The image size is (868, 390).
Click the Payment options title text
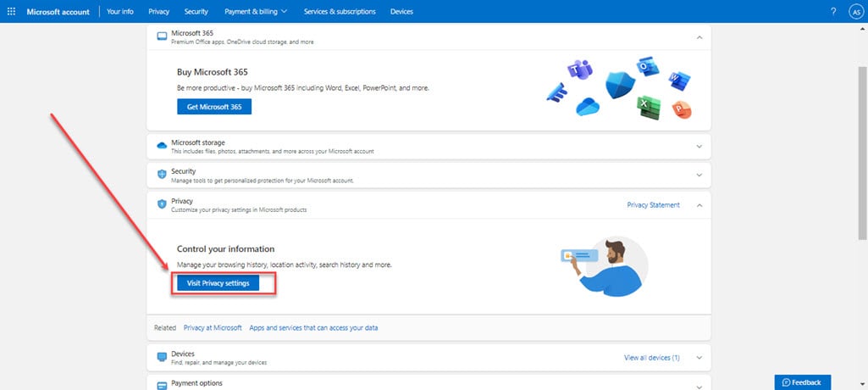coord(197,383)
